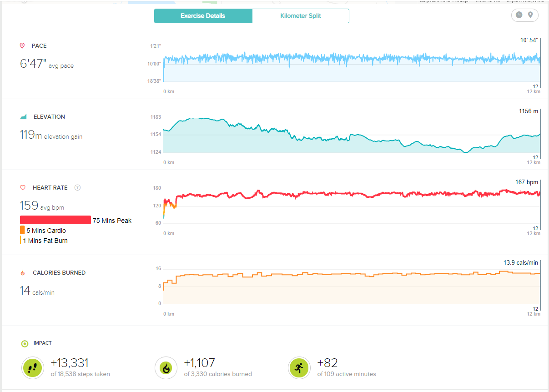Click 'of 18,538 steps taken' text
Image resolution: width=549 pixels, height=392 pixels.
80,374
